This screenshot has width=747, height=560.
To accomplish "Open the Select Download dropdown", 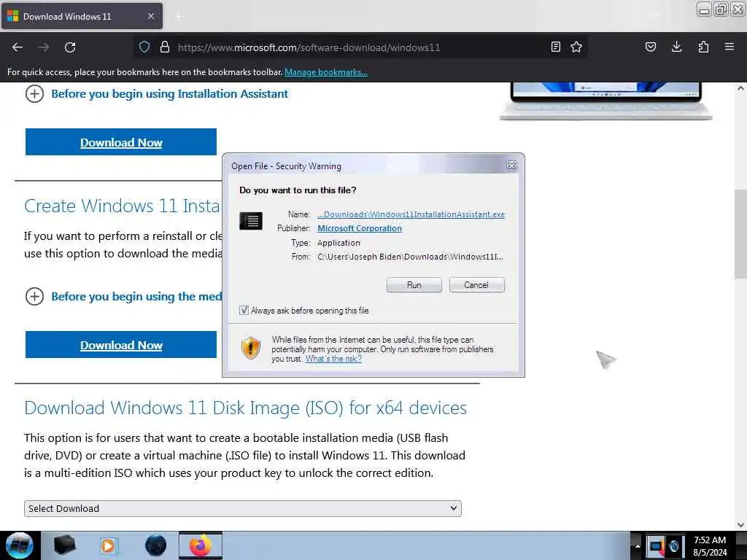I will (242, 508).
